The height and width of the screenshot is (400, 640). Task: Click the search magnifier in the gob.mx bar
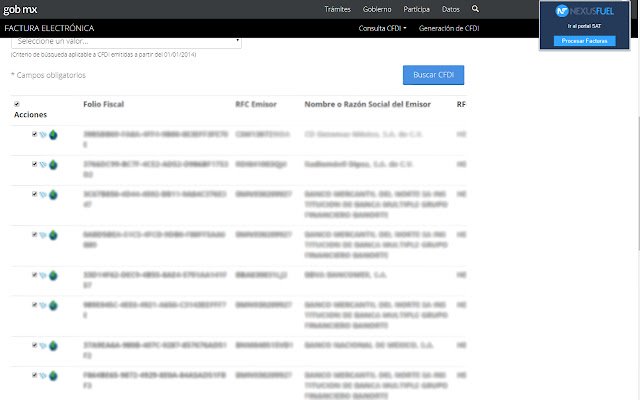(475, 9)
